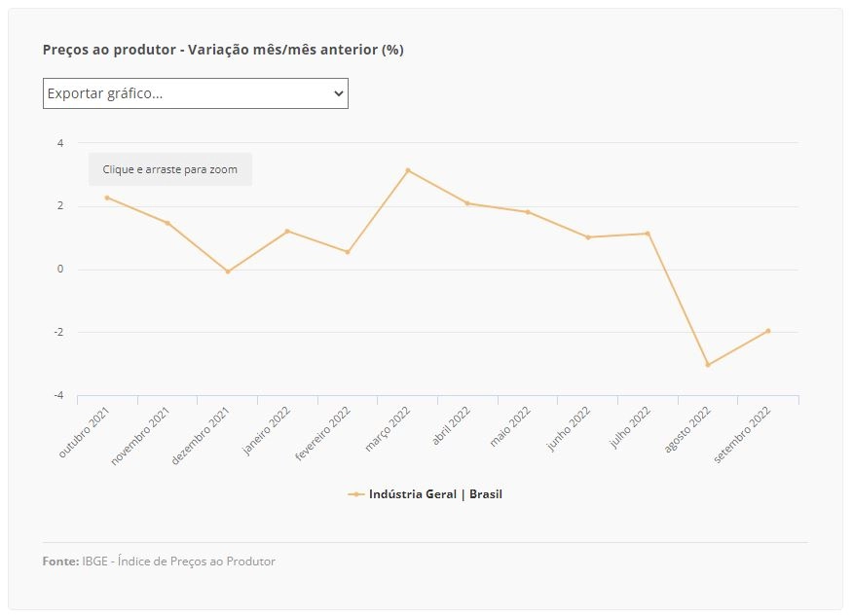
Task: Select the junho 2022 data point
Action: click(588, 237)
